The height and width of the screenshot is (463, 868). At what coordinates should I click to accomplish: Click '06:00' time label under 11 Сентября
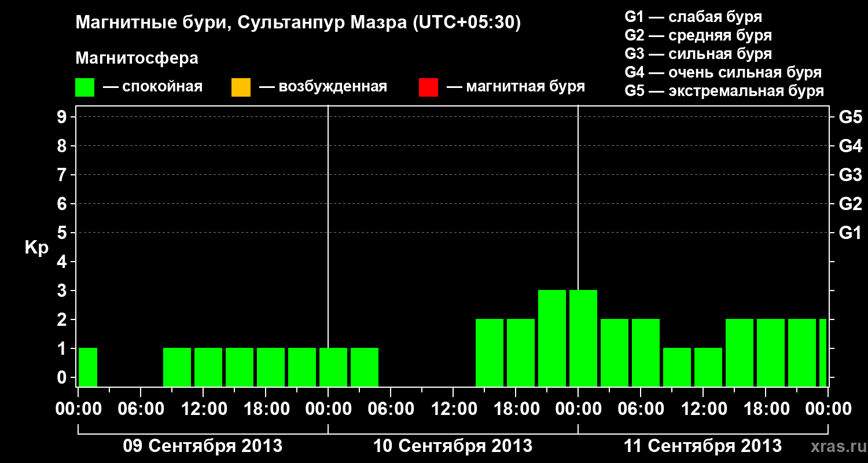click(641, 409)
